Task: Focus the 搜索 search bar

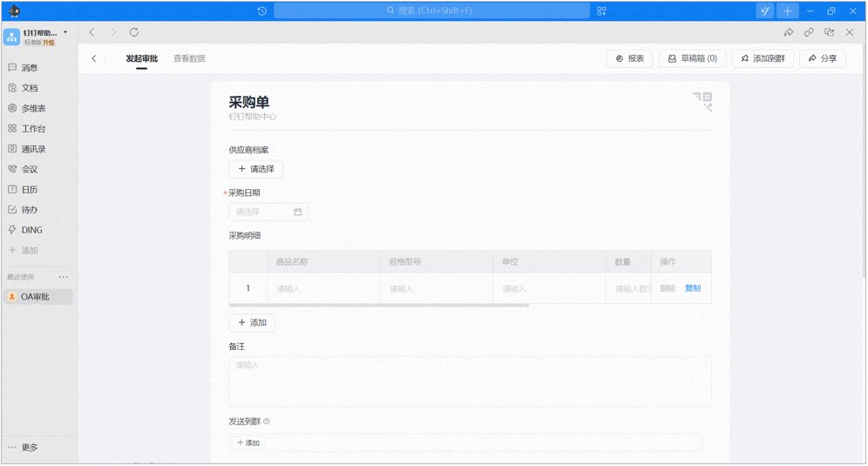Action: 431,10
